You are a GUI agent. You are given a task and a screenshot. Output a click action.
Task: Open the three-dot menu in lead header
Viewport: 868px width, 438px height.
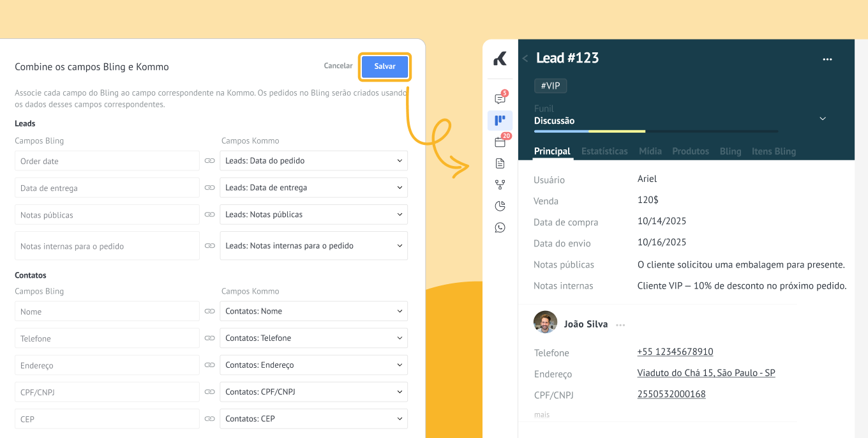point(827,59)
